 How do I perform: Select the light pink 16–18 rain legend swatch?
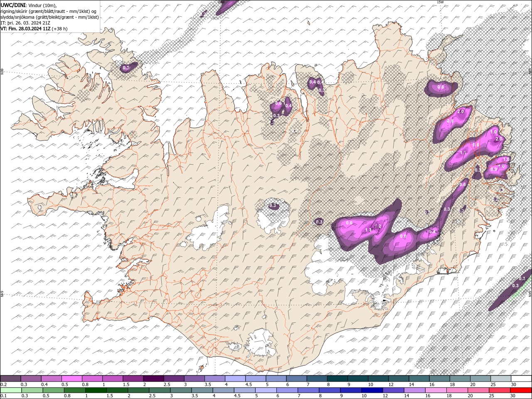coord(435,390)
